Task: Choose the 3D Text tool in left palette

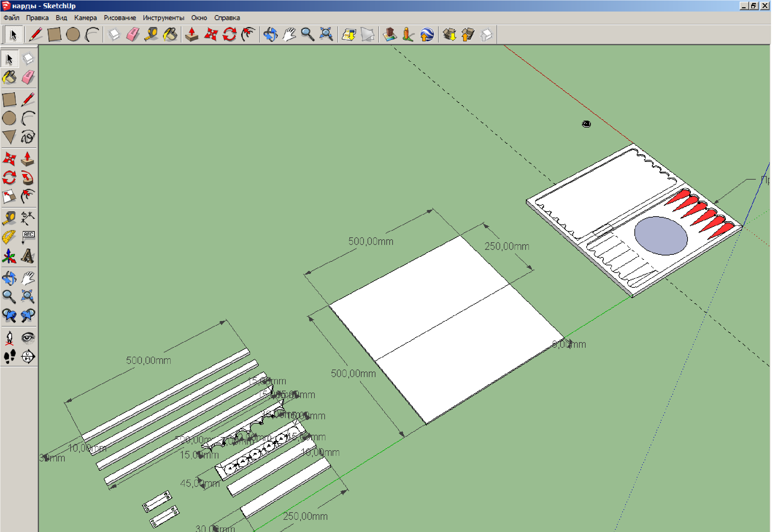Action: pos(28,256)
